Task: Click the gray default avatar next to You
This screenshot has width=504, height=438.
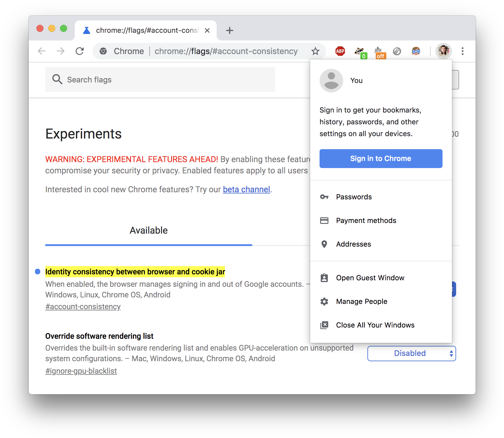Action: pos(331,81)
